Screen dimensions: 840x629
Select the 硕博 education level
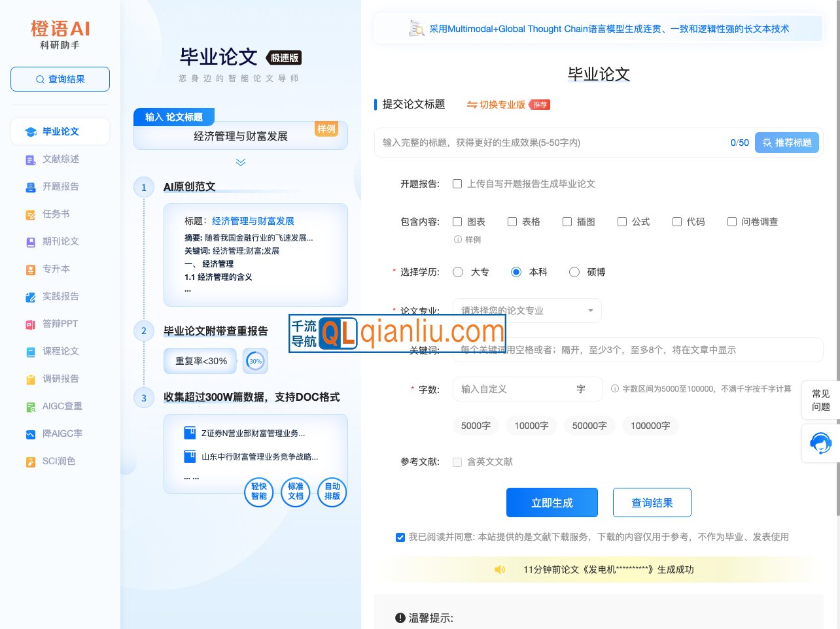[574, 271]
